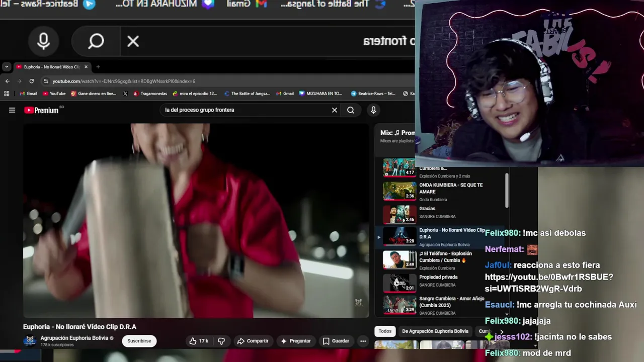The height and width of the screenshot is (362, 644).
Task: Open The Battle of Jangsa... bookmark
Action: click(x=248, y=94)
